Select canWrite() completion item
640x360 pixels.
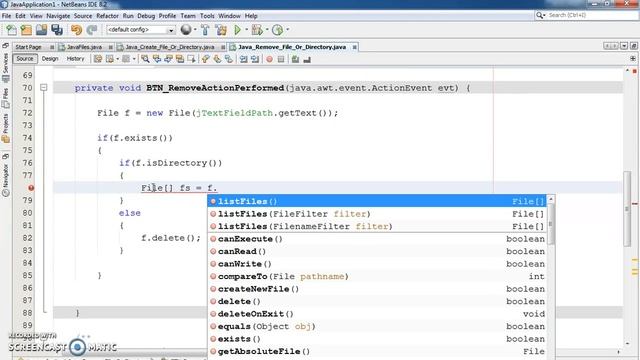[x=377, y=264]
